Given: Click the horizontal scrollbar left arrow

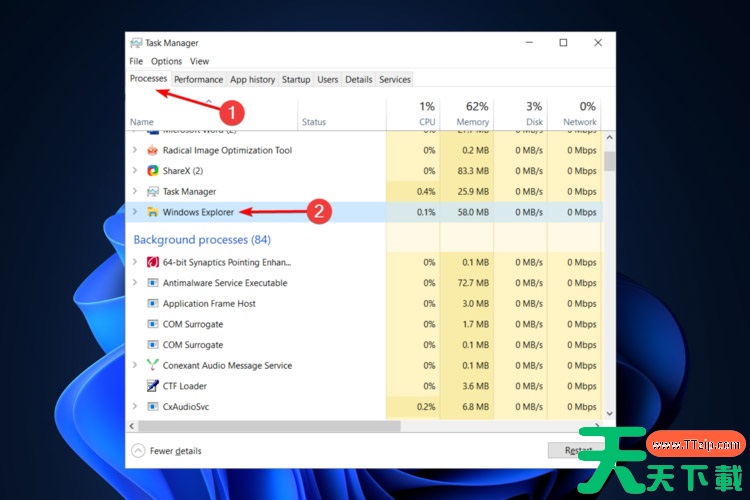Looking at the screenshot, I should [x=132, y=426].
